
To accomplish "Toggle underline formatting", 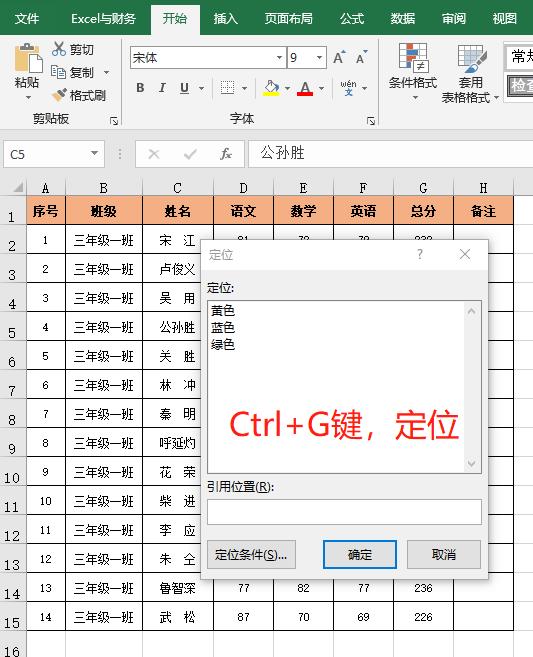I will tap(184, 88).
